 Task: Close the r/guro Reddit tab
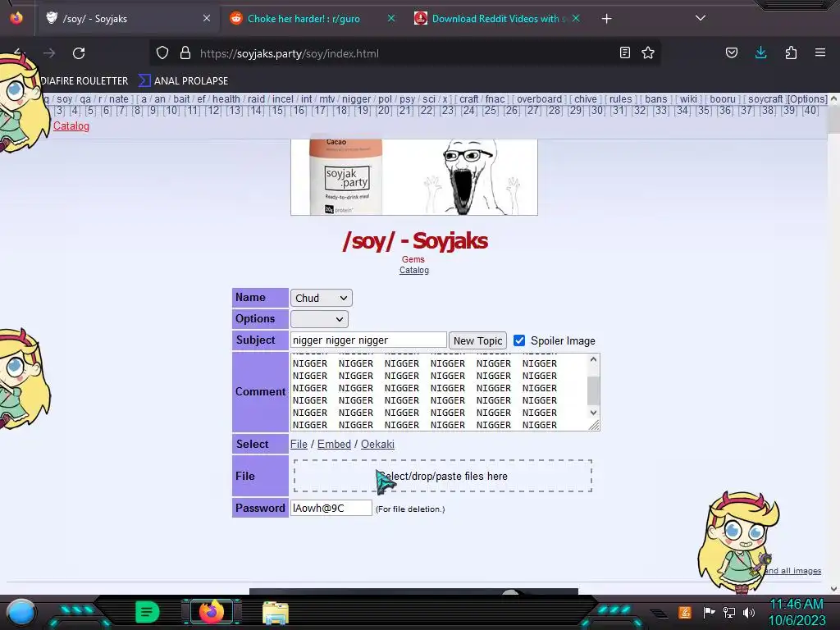[391, 18]
